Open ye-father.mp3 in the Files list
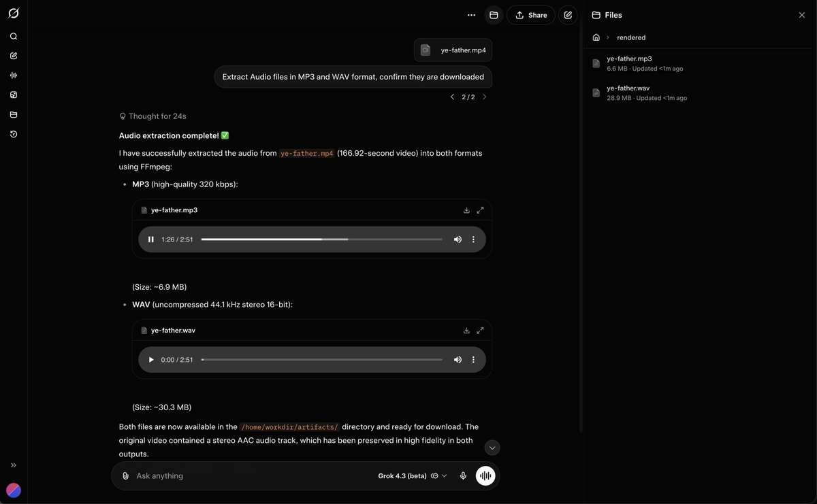The height and width of the screenshot is (504, 817). pyautogui.click(x=629, y=59)
